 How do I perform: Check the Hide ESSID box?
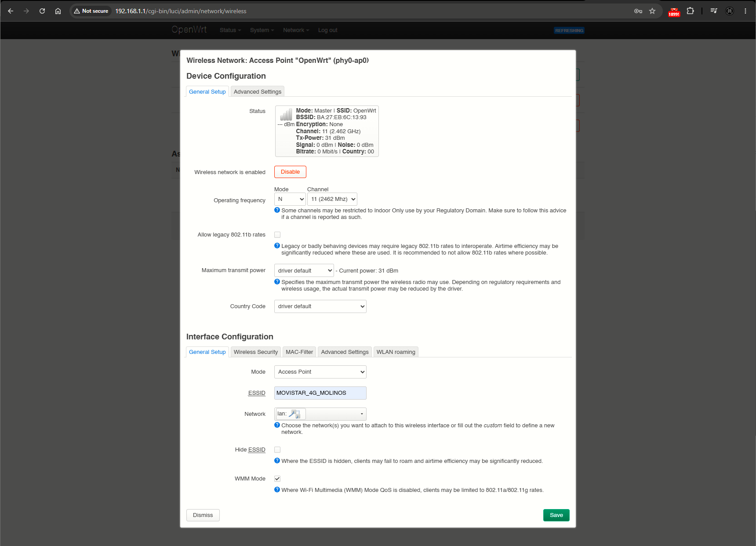tap(277, 450)
